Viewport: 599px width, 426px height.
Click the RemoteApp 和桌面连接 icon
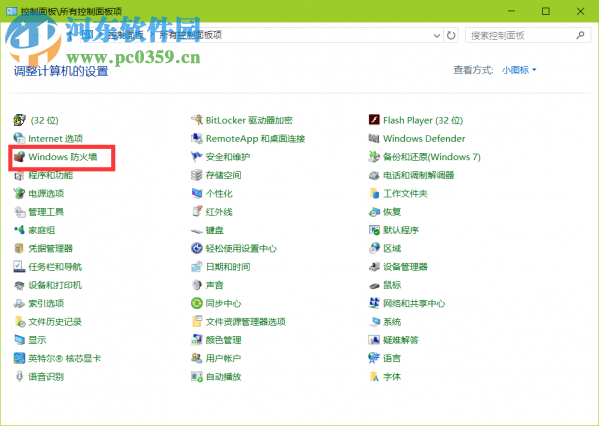197,138
